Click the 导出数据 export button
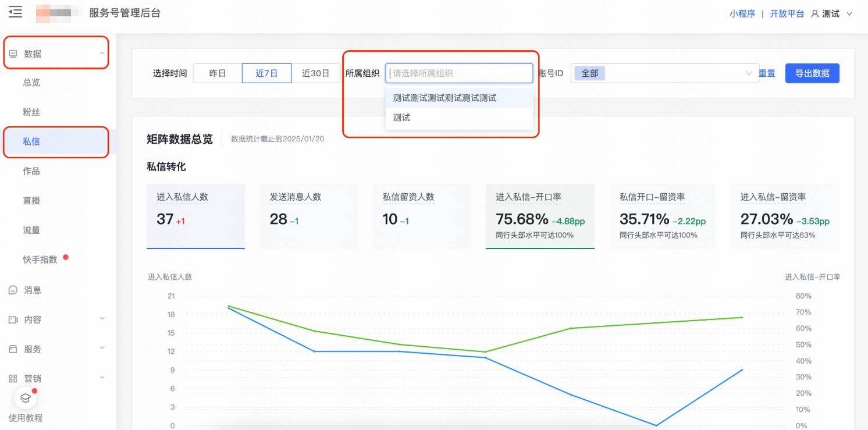Viewport: 868px width, 430px height. (x=812, y=73)
